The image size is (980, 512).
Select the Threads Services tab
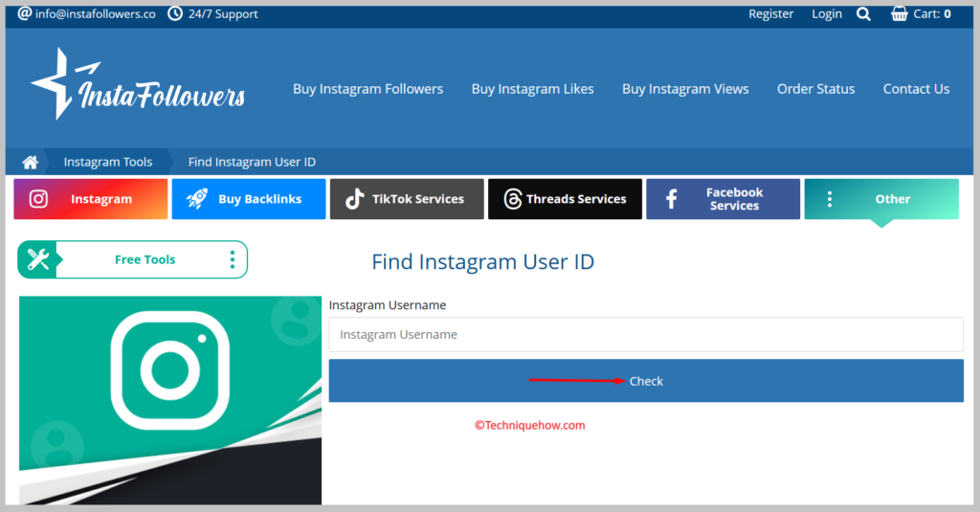pos(565,199)
